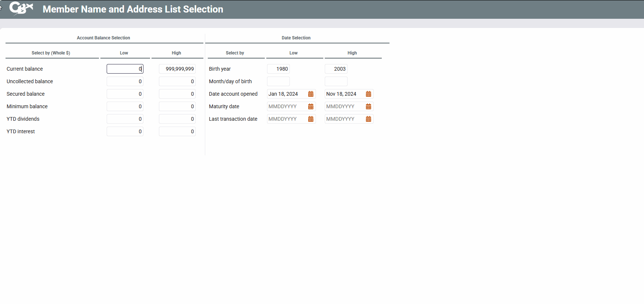Select the YTD dividends high field
The height and width of the screenshot is (304, 644).
(177, 119)
